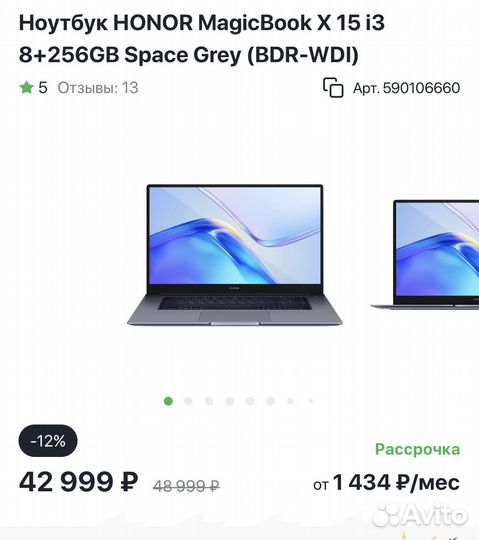The height and width of the screenshot is (540, 479).
Task: Tap the current price 42 999 ₽
Action: coord(79,481)
